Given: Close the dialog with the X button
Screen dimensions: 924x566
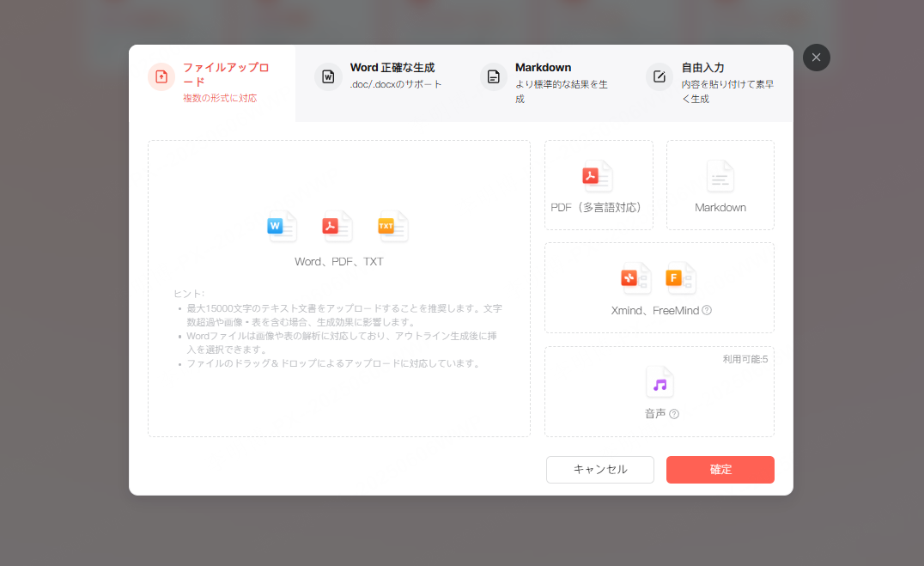Looking at the screenshot, I should click(816, 58).
